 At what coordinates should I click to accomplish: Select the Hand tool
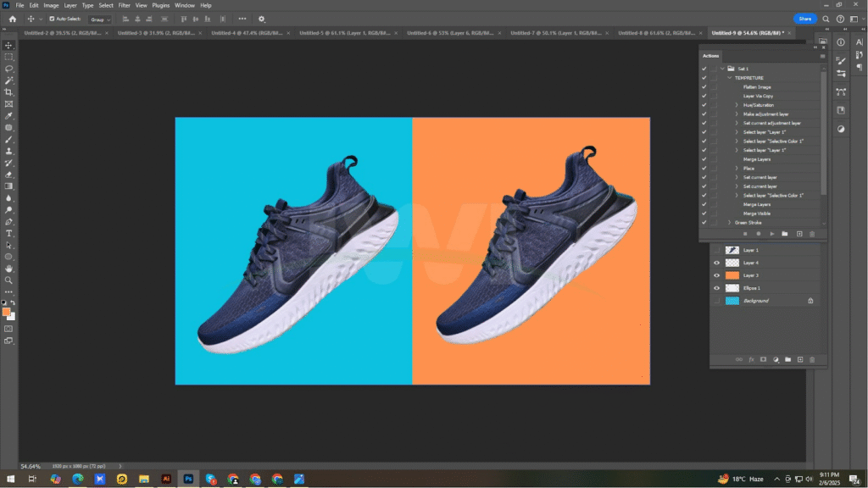(x=8, y=269)
